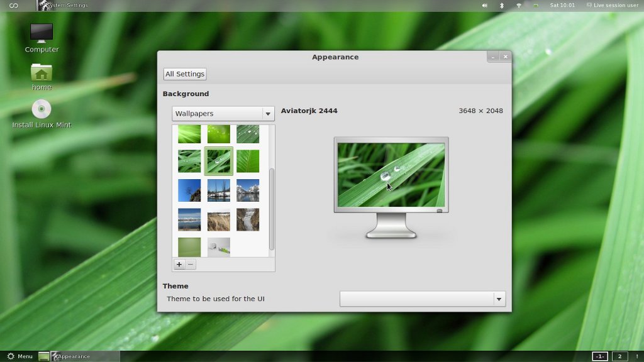The image size is (644, 362).
Task: Click the infinity logo in top panel
Action: pyautogui.click(x=14, y=5)
